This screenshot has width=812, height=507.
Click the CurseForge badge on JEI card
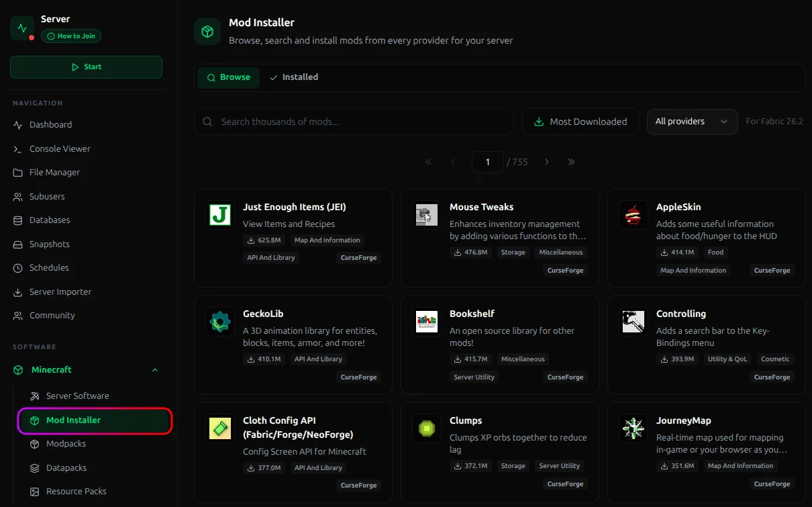coord(359,258)
